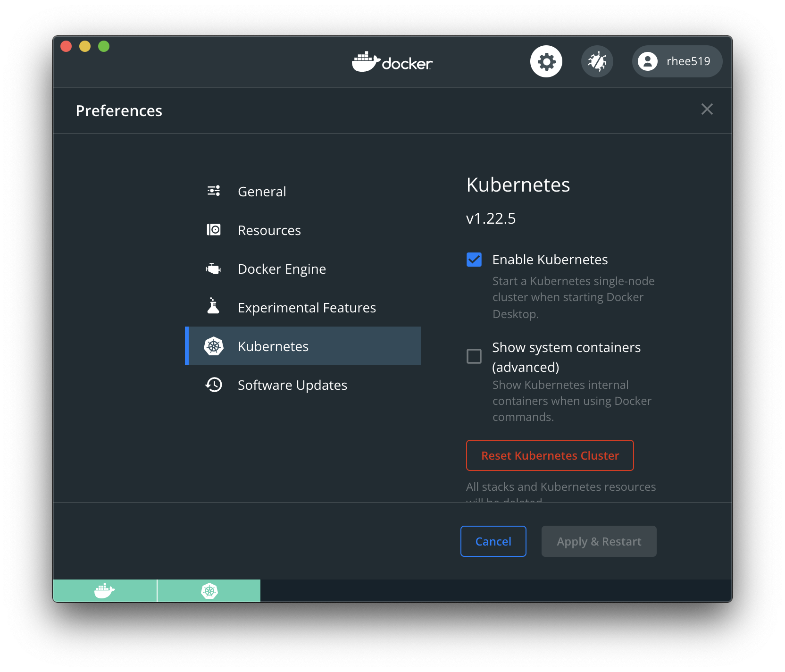The height and width of the screenshot is (672, 785).
Task: Open the Resources preferences section
Action: (x=303, y=230)
